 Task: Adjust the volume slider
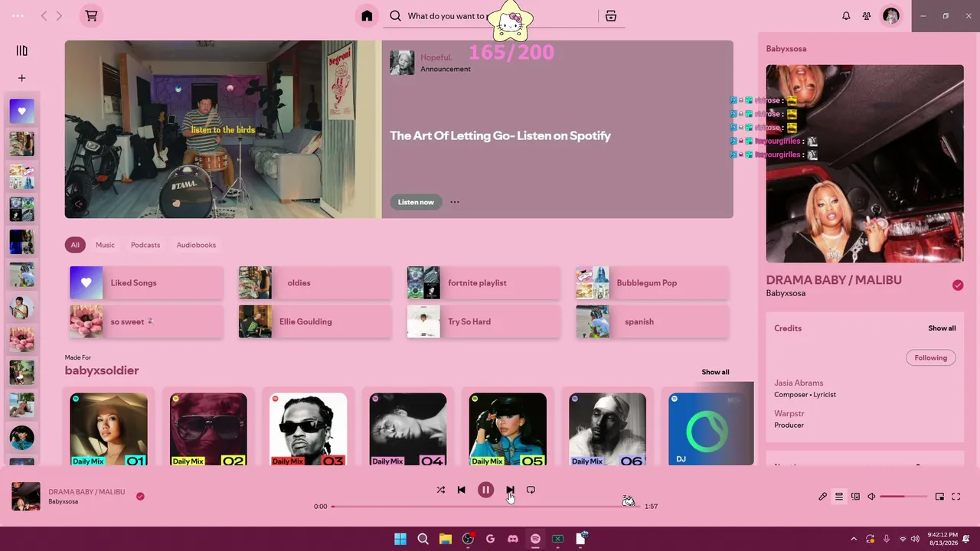click(x=903, y=497)
